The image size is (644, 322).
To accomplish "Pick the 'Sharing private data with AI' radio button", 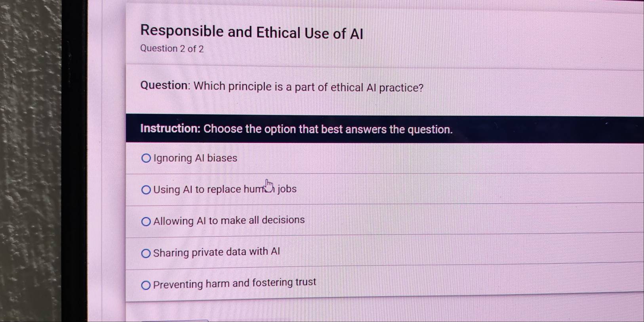I will [x=146, y=253].
